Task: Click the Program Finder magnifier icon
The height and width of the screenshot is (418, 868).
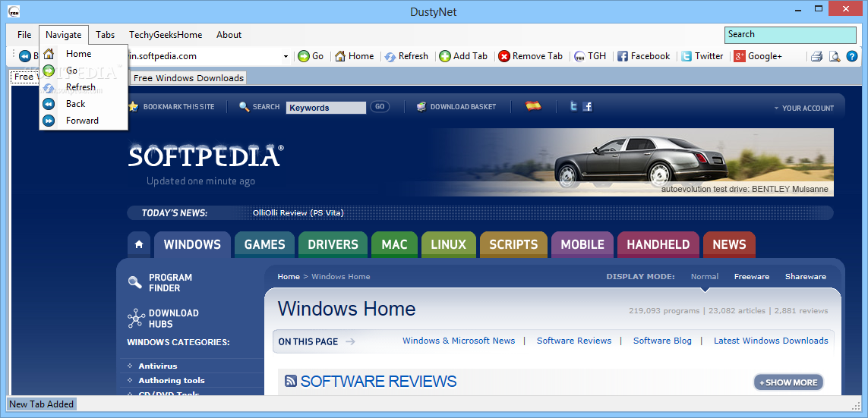Action: click(135, 282)
